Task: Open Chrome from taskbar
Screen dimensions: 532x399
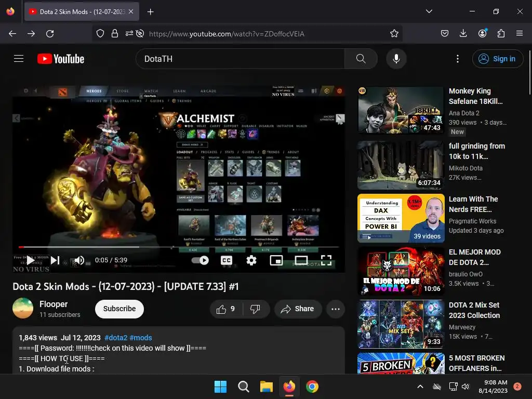Action: click(312, 387)
